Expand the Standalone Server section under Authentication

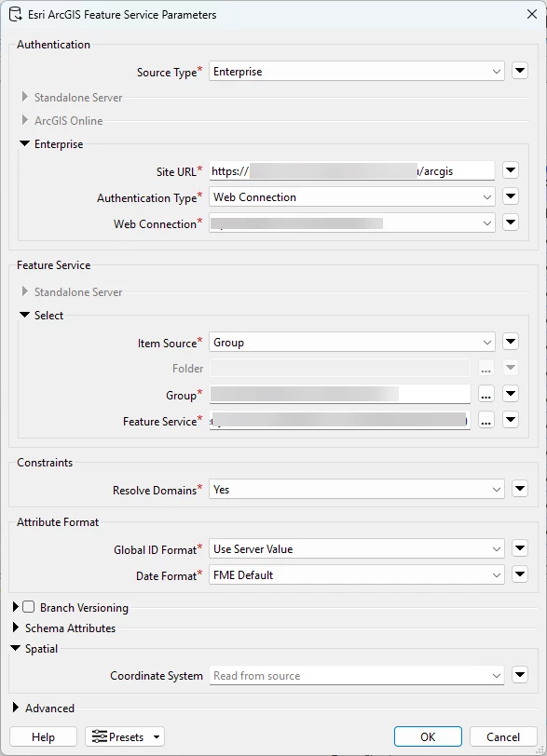tap(25, 97)
